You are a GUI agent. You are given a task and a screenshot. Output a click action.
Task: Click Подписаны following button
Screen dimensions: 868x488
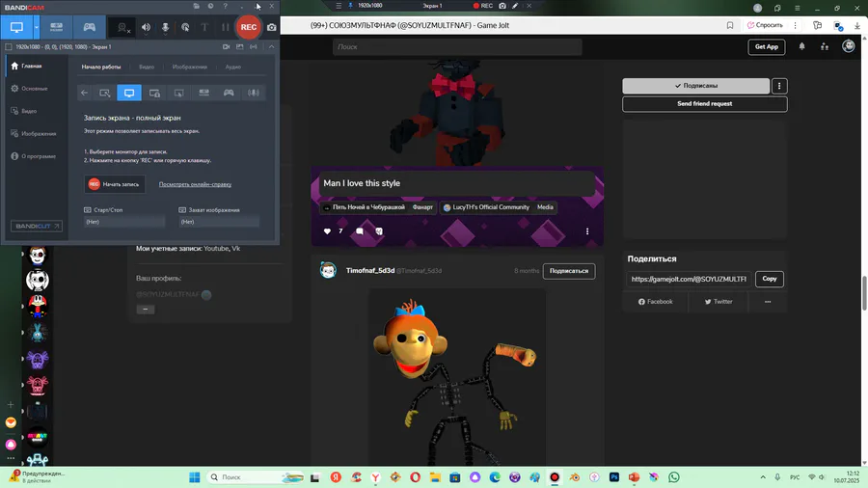click(695, 86)
